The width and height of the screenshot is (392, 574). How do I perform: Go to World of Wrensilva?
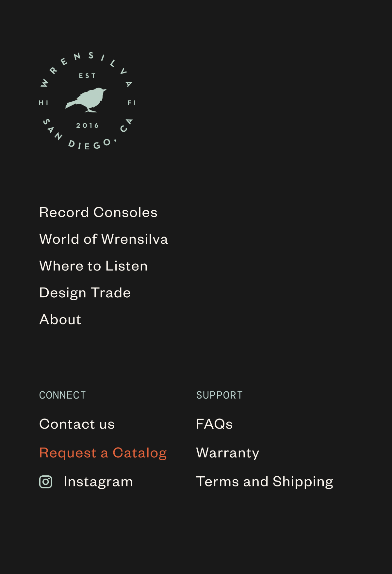click(104, 239)
